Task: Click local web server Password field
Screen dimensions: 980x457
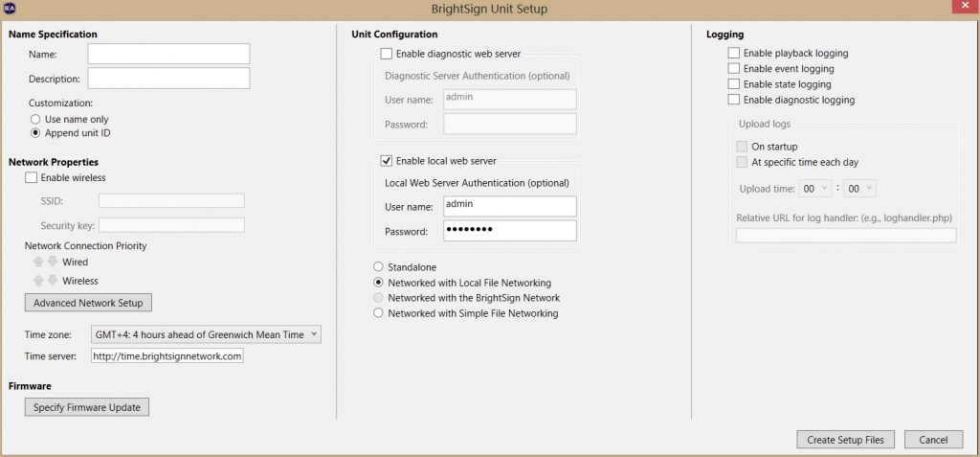Action: (x=510, y=231)
